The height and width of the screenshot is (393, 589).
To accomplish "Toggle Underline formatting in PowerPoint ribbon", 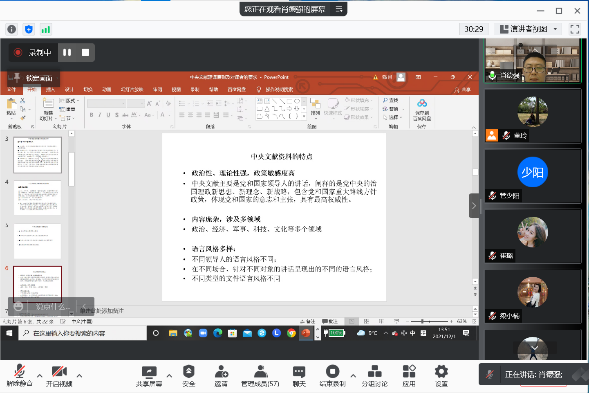I will coord(108,115).
